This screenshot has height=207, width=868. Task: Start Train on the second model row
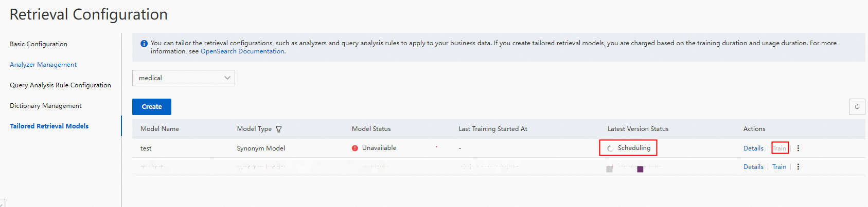point(779,167)
